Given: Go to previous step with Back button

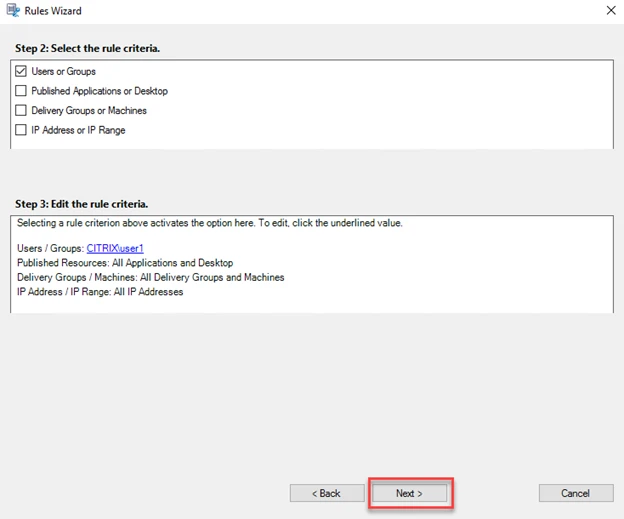Looking at the screenshot, I should click(327, 493).
